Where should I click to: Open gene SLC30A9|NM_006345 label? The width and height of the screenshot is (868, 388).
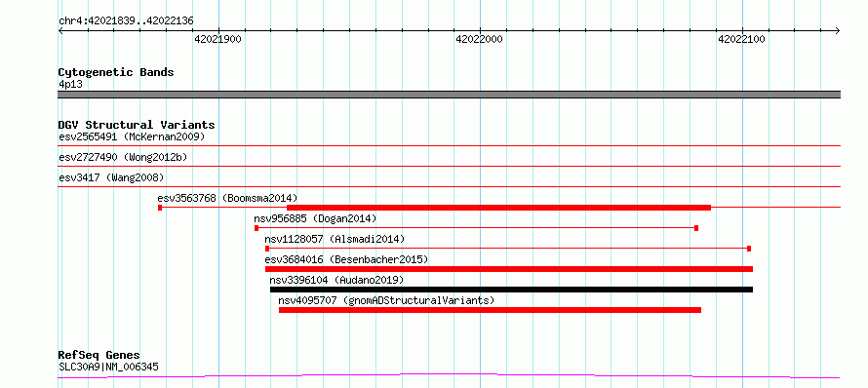pyautogui.click(x=109, y=367)
